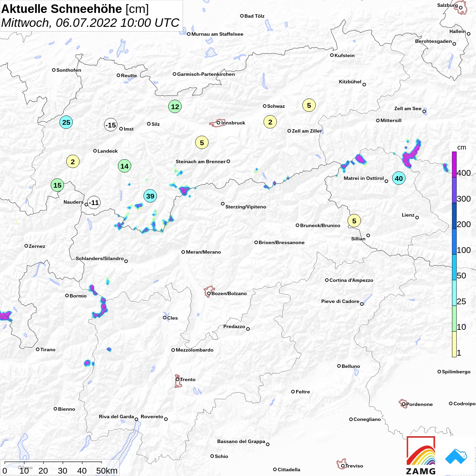The height and width of the screenshot is (476, 476).
Task: Click the '50km' scale bar label
Action: click(107, 471)
